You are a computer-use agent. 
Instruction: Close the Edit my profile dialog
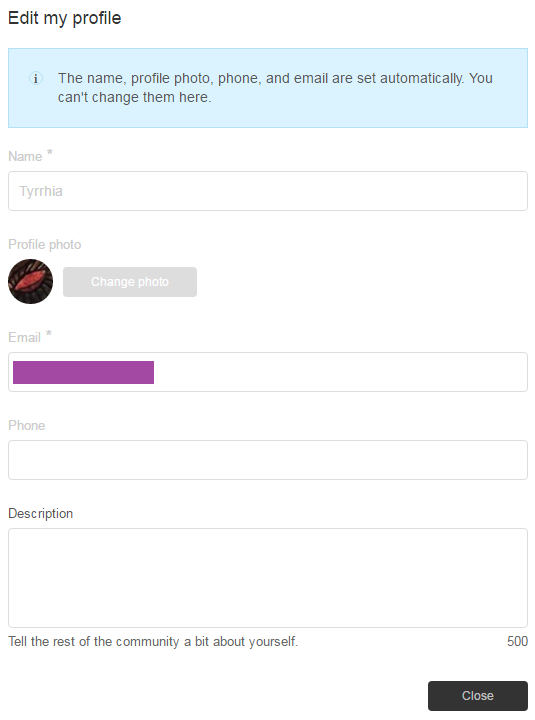[478, 696]
